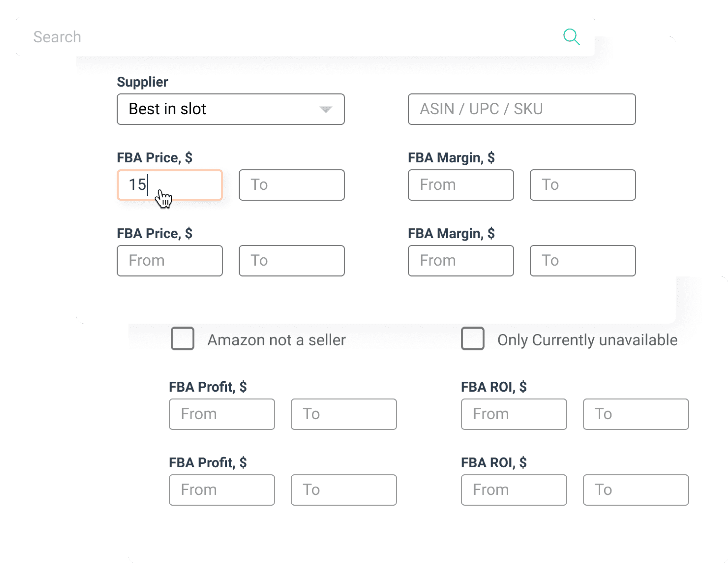Viewport: 728px width, 563px height.
Task: Tick the 'Only Currently unavailable' checkbox
Action: pyautogui.click(x=472, y=339)
